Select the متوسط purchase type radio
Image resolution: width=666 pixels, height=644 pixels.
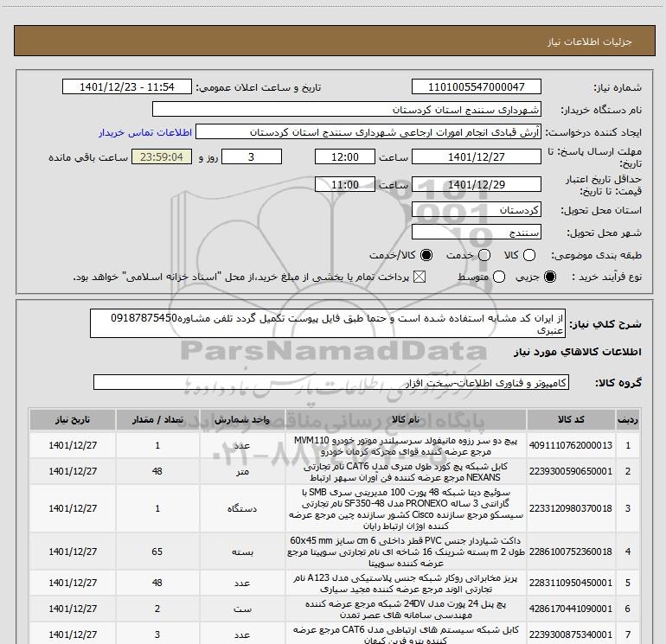click(499, 277)
